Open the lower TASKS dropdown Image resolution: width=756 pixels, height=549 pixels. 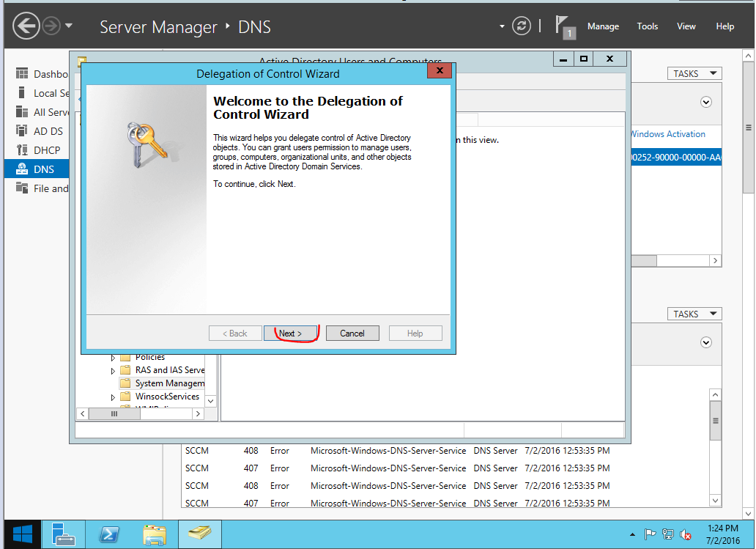pyautogui.click(x=694, y=314)
